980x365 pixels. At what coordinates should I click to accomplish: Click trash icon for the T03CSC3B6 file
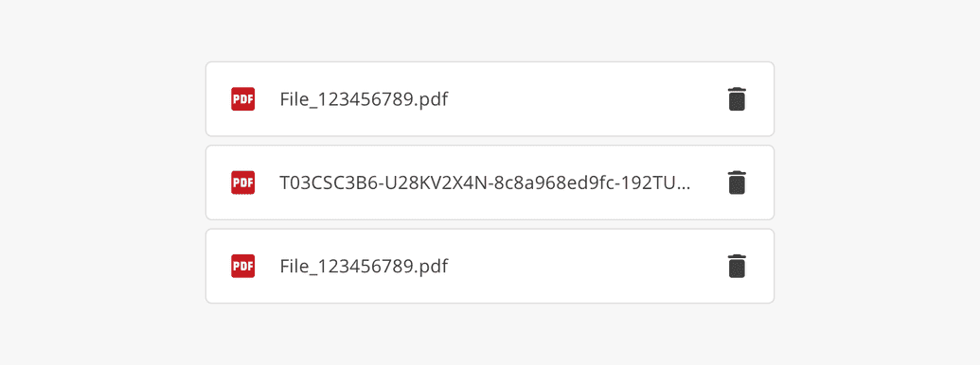(737, 182)
